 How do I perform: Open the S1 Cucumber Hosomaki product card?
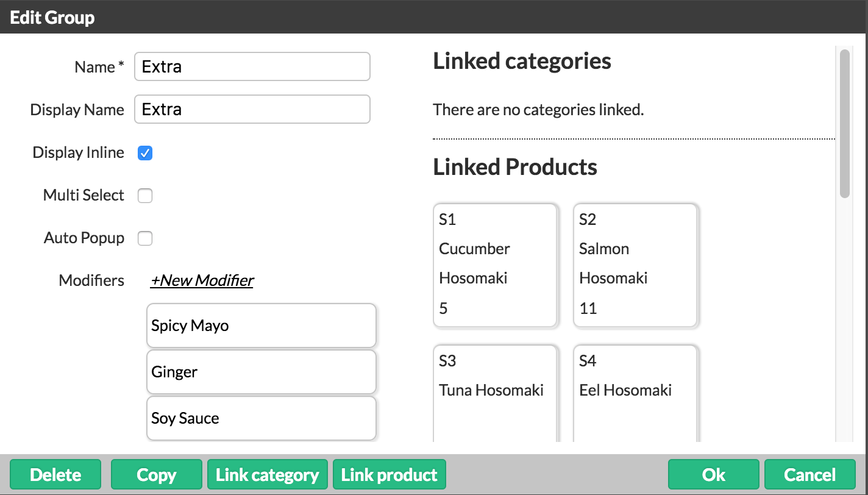[496, 265]
